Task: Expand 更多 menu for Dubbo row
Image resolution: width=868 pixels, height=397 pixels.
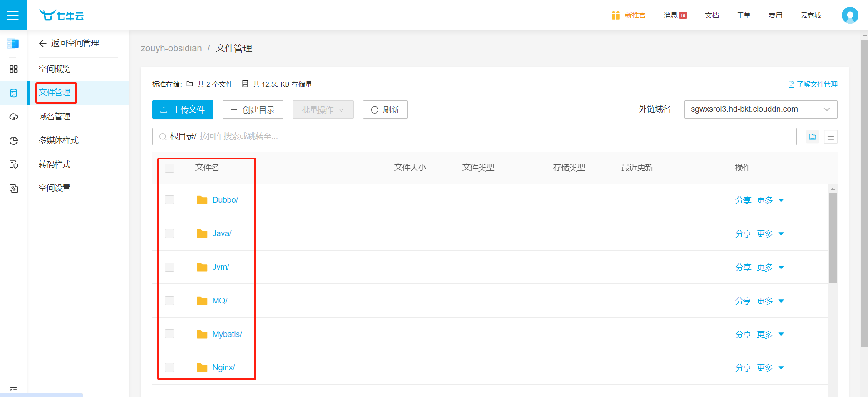Action: 770,200
